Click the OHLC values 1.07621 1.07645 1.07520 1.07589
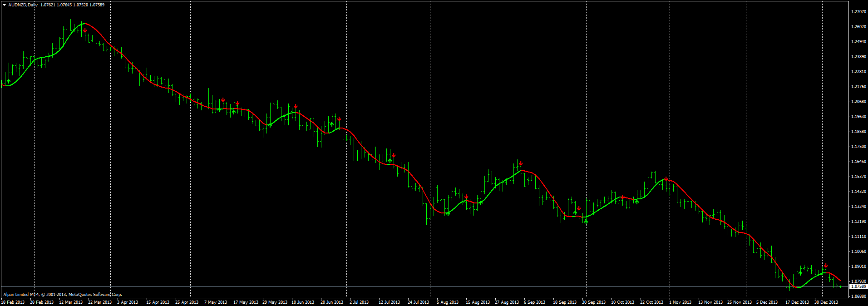Image resolution: width=868 pixels, height=306 pixels. [x=72, y=5]
